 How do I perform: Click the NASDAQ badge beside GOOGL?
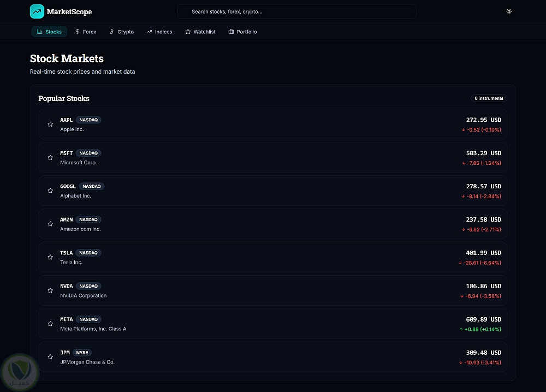click(92, 186)
